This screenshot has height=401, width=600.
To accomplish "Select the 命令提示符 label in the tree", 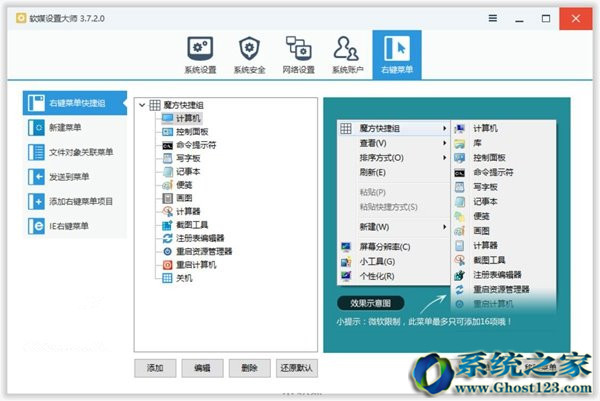I will 196,145.
